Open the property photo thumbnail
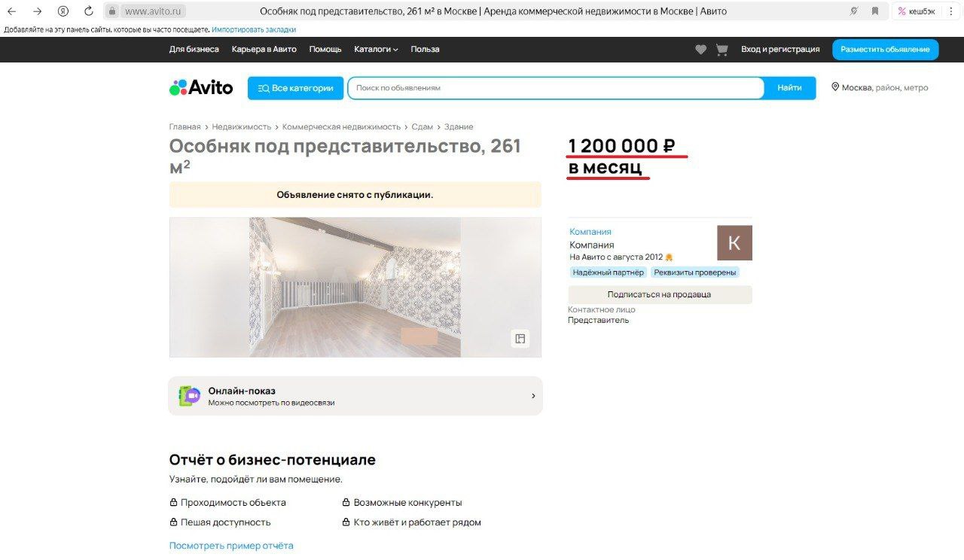 (x=355, y=288)
